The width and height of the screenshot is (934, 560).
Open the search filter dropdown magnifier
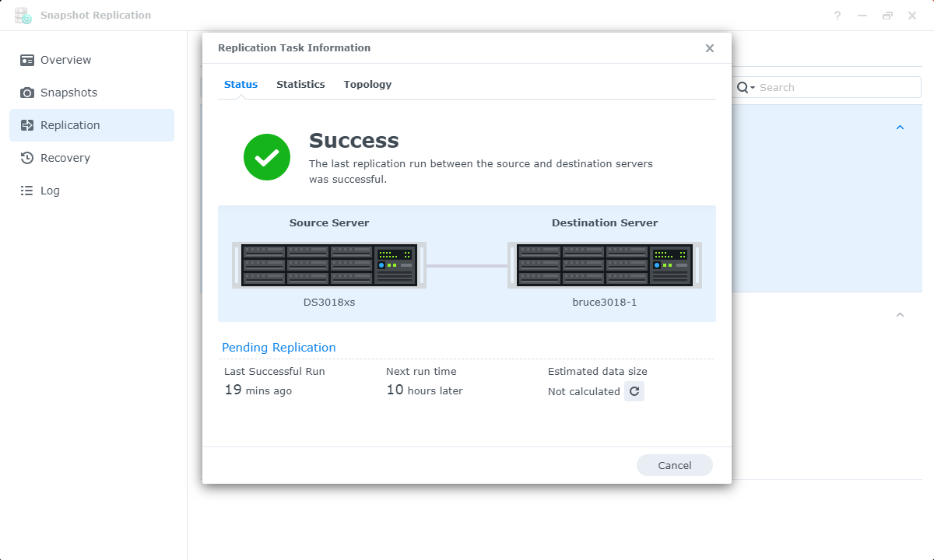(x=746, y=87)
